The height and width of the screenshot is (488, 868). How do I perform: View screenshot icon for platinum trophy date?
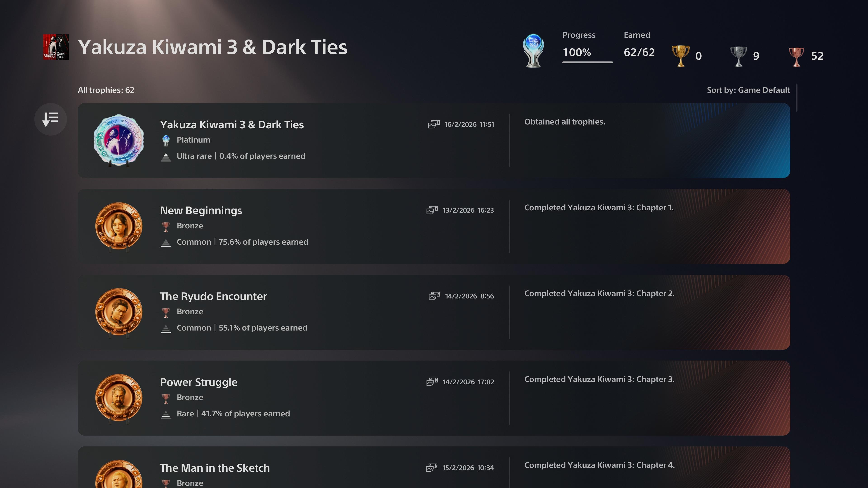(x=434, y=124)
